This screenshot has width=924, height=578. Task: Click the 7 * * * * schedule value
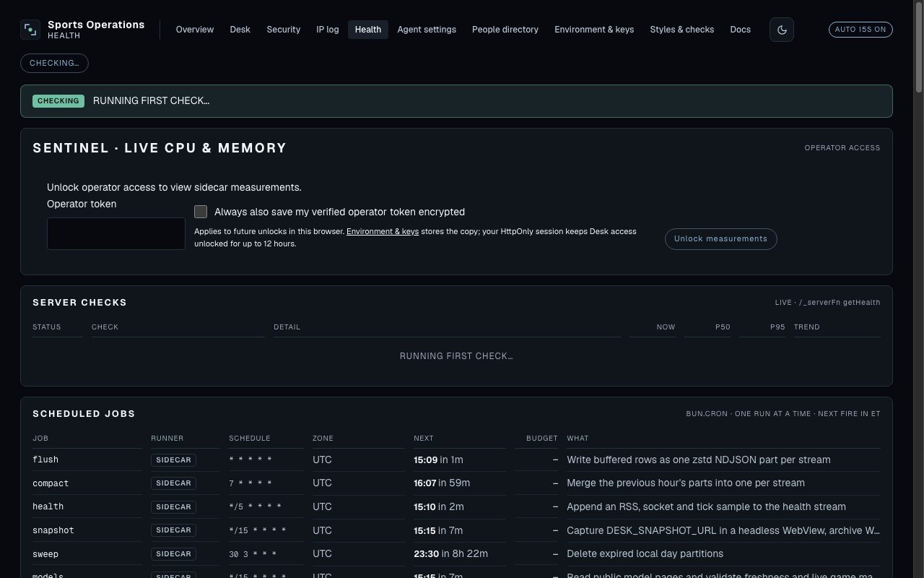coord(250,483)
